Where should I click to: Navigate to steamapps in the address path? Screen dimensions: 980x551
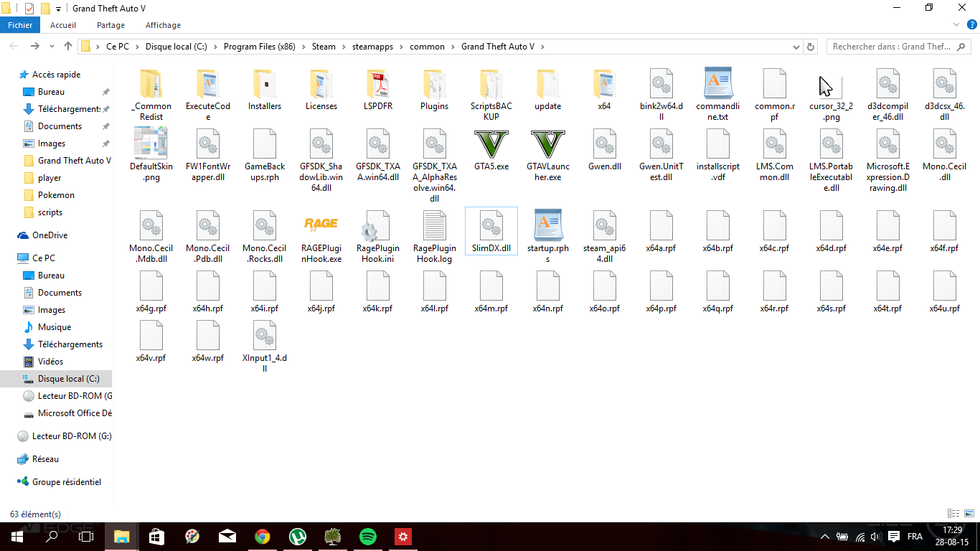point(372,47)
